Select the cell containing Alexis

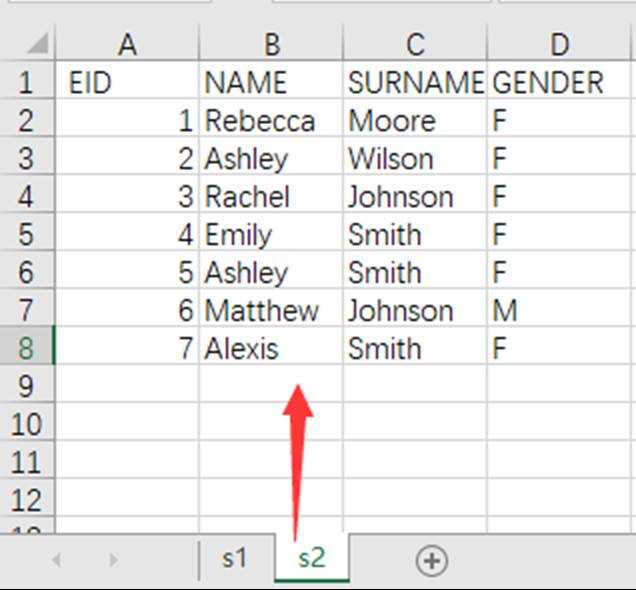271,347
